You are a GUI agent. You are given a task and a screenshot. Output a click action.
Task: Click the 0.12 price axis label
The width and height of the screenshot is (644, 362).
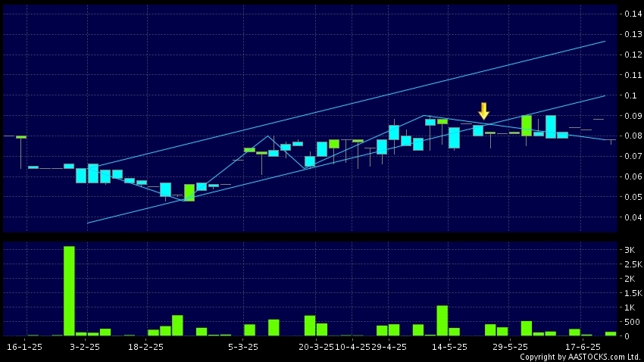pyautogui.click(x=633, y=55)
